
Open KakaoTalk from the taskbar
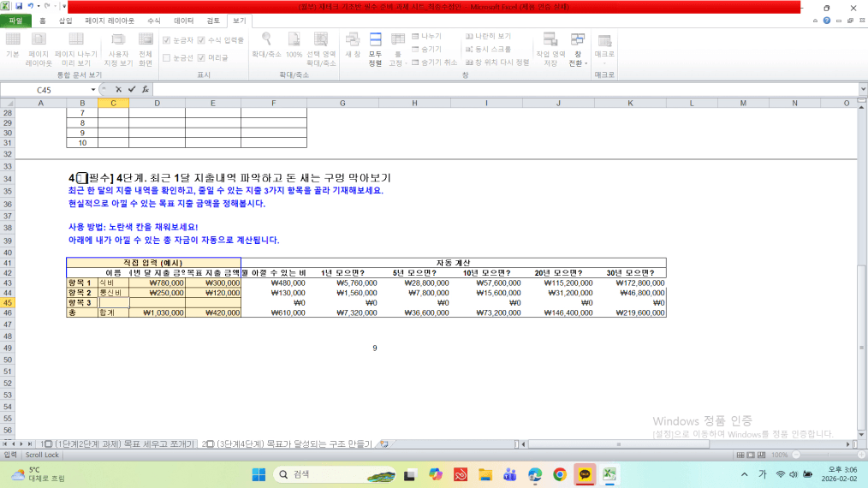coord(585,474)
